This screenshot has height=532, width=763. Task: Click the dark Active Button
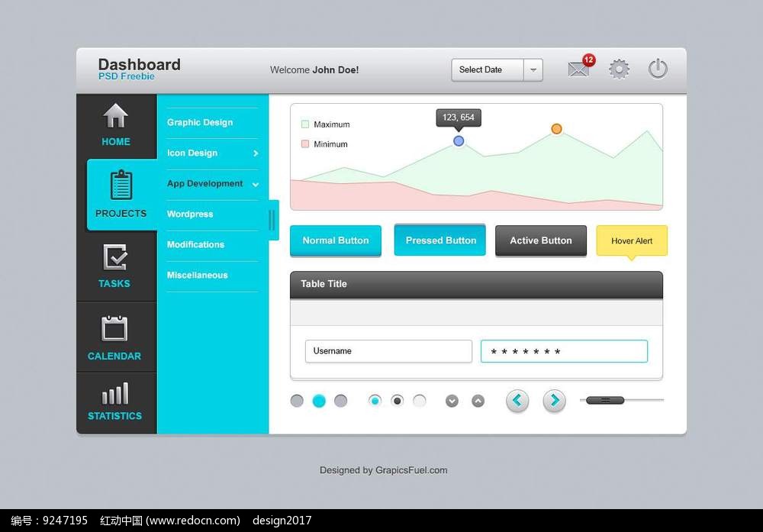pos(540,240)
